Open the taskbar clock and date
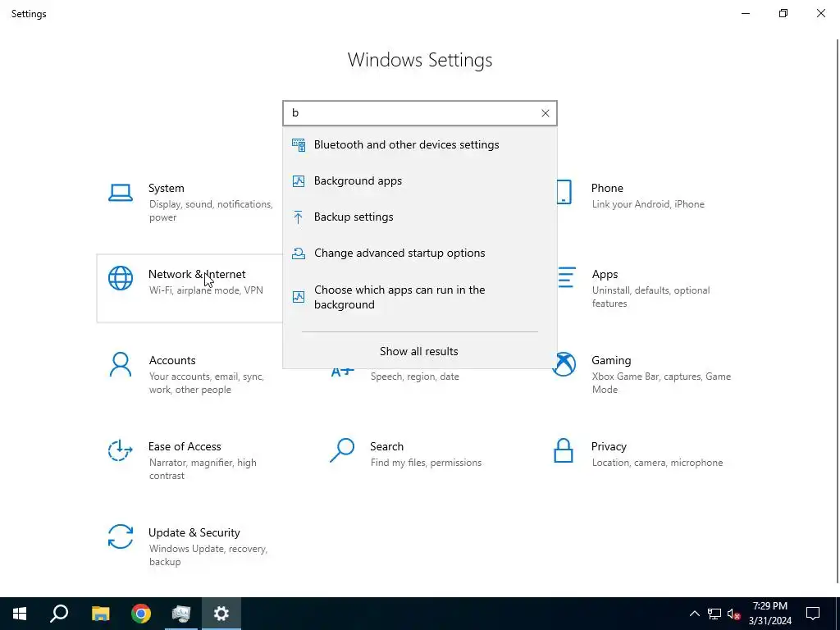840x630 pixels. (769, 614)
